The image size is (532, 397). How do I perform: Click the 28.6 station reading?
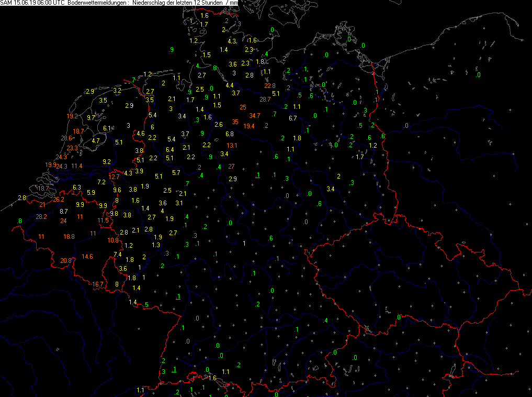coord(66,138)
